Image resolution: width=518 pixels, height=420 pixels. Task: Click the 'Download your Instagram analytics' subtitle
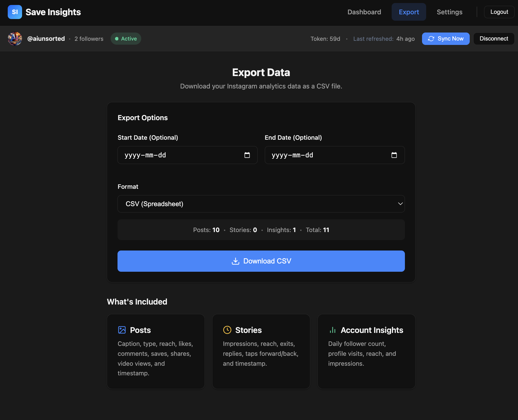point(261,86)
